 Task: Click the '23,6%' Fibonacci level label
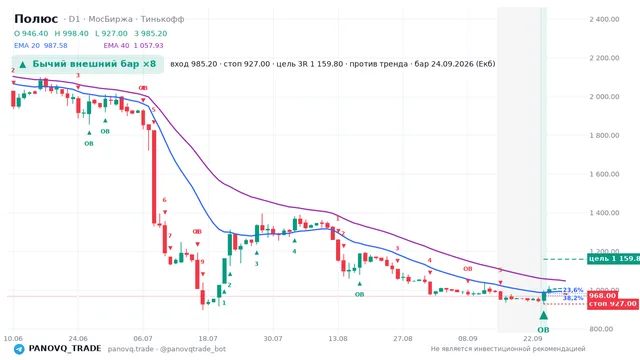[573, 290]
